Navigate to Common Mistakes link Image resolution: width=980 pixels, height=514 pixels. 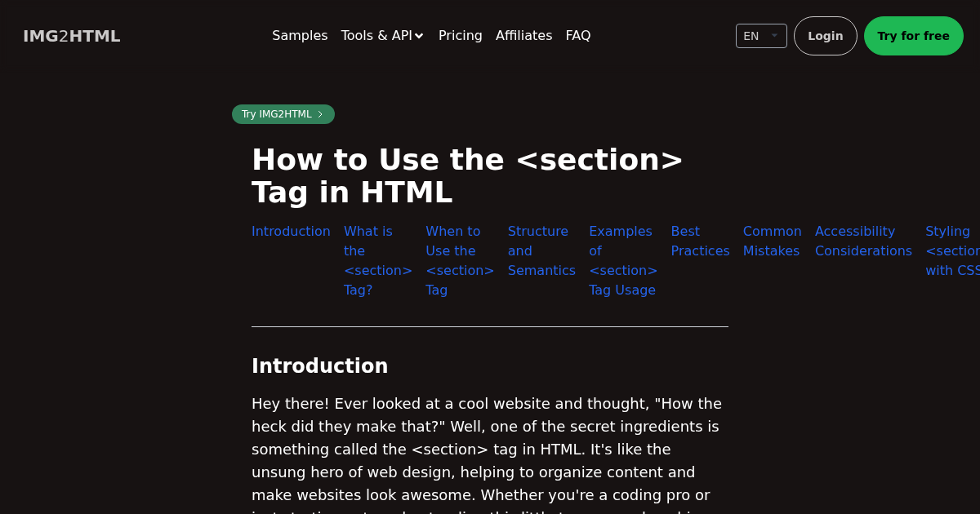(772, 241)
